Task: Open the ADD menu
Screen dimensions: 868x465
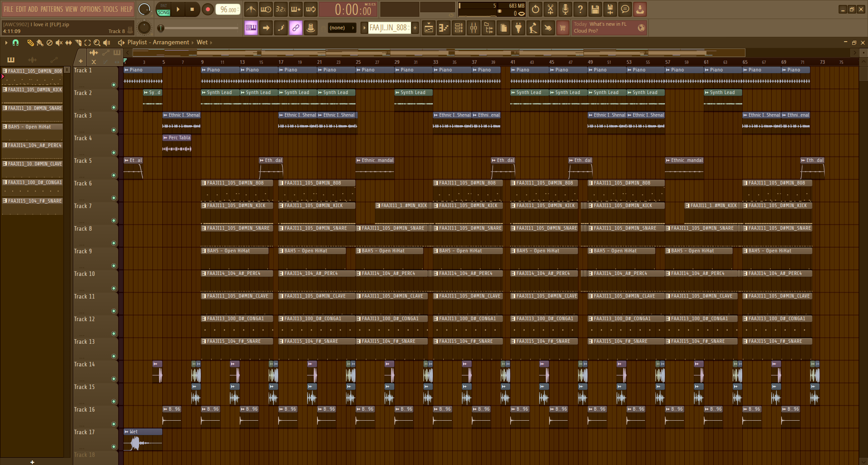Action: coord(33,9)
